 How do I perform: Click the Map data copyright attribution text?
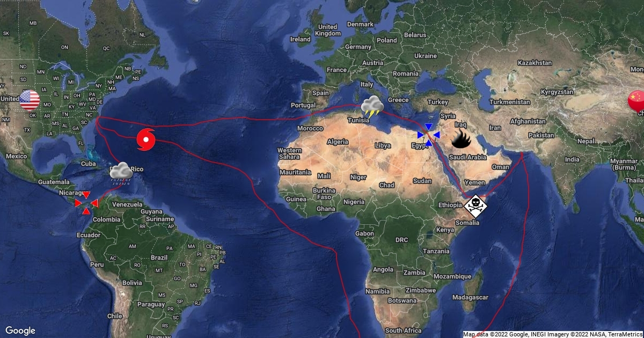[553, 334]
